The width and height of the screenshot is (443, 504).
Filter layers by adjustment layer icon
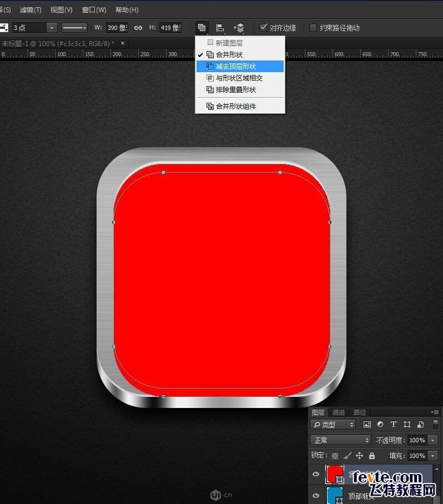[380, 424]
